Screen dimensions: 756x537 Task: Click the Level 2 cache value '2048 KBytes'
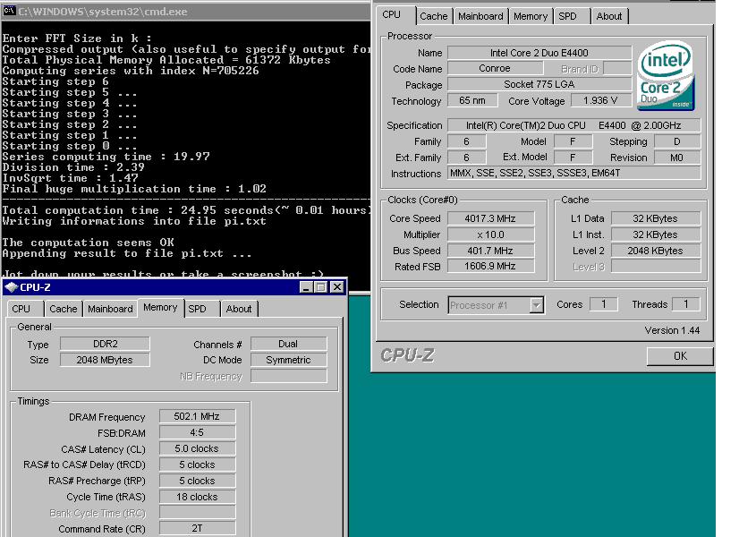pyautogui.click(x=656, y=251)
